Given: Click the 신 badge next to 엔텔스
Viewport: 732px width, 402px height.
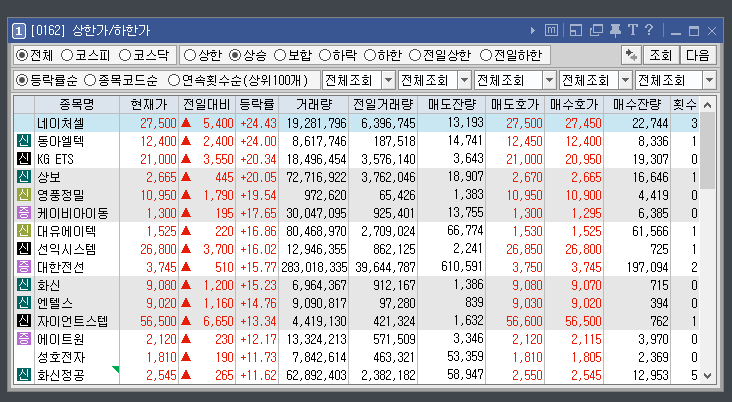Looking at the screenshot, I should (24, 303).
